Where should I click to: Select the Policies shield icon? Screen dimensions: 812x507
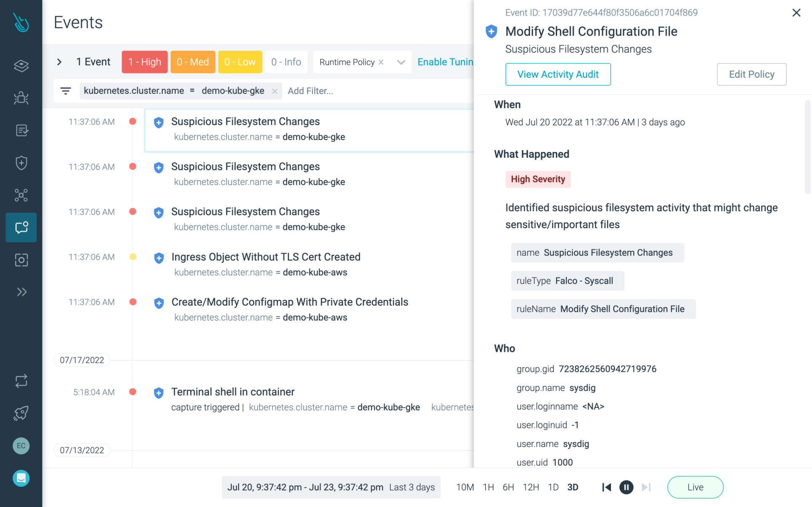click(21, 163)
